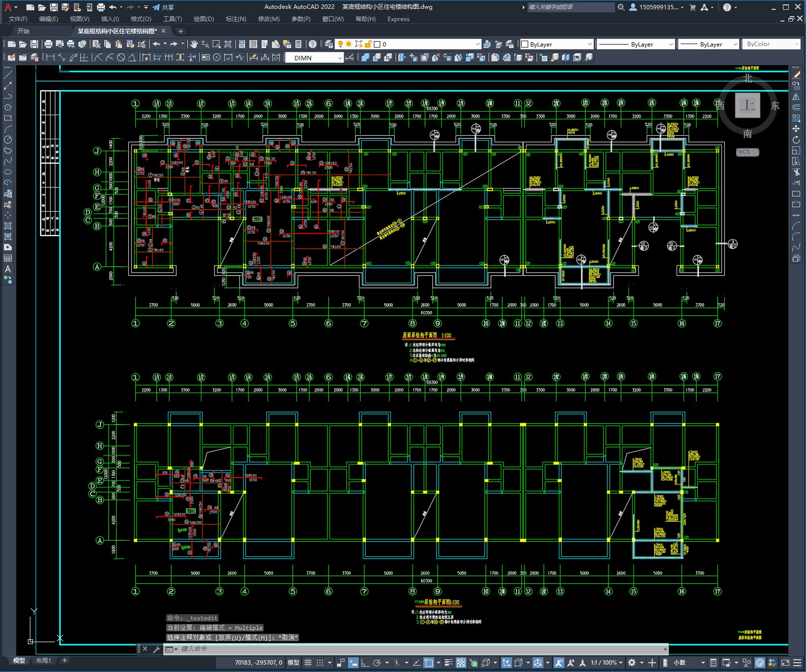Click the Linear dimension tool
The width and height of the screenshot is (806, 672).
[50, 57]
